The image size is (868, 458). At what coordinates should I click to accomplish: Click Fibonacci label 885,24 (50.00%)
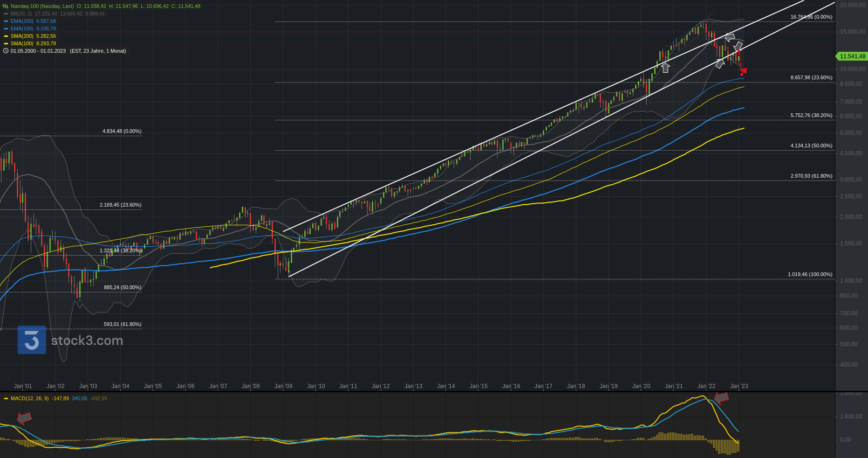(123, 287)
